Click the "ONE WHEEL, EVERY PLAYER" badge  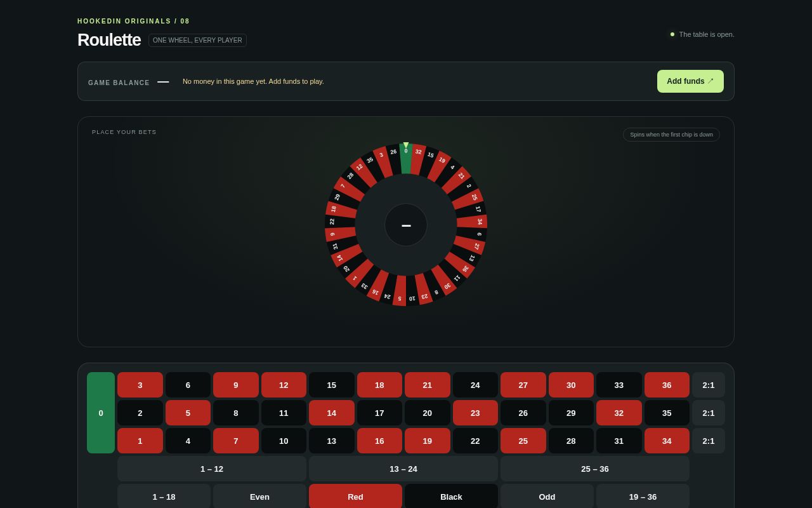(197, 40)
